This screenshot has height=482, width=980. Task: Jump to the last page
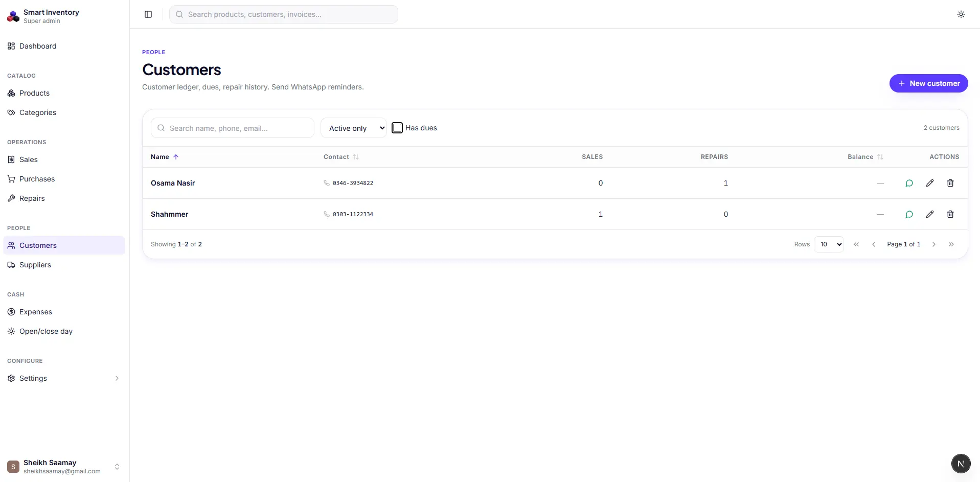click(951, 244)
